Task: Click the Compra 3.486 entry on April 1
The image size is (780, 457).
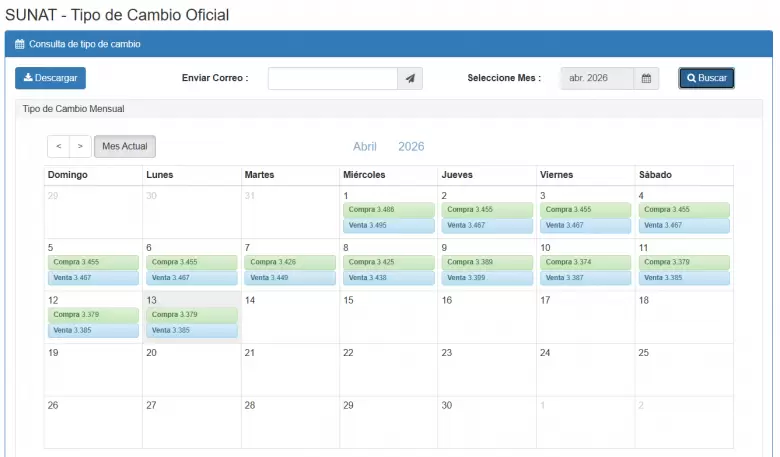Action: pyautogui.click(x=388, y=210)
